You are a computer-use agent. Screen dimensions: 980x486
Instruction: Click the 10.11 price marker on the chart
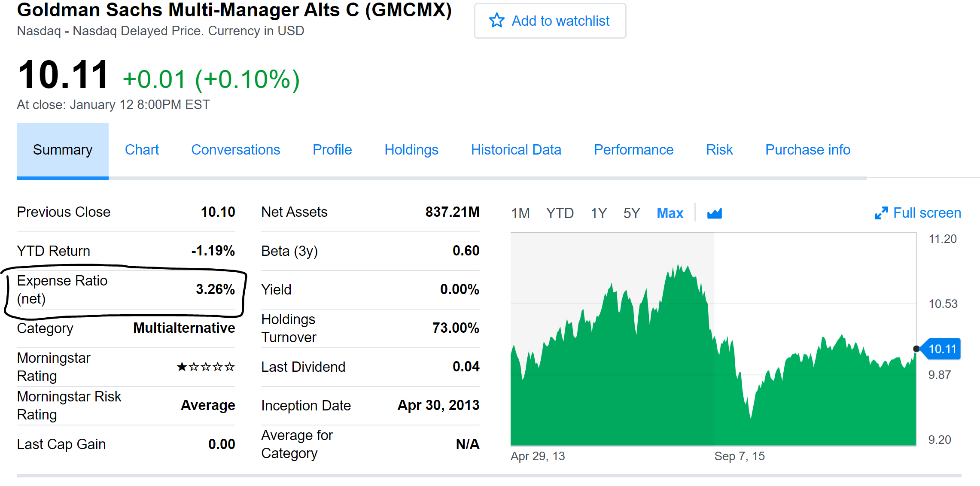(941, 349)
